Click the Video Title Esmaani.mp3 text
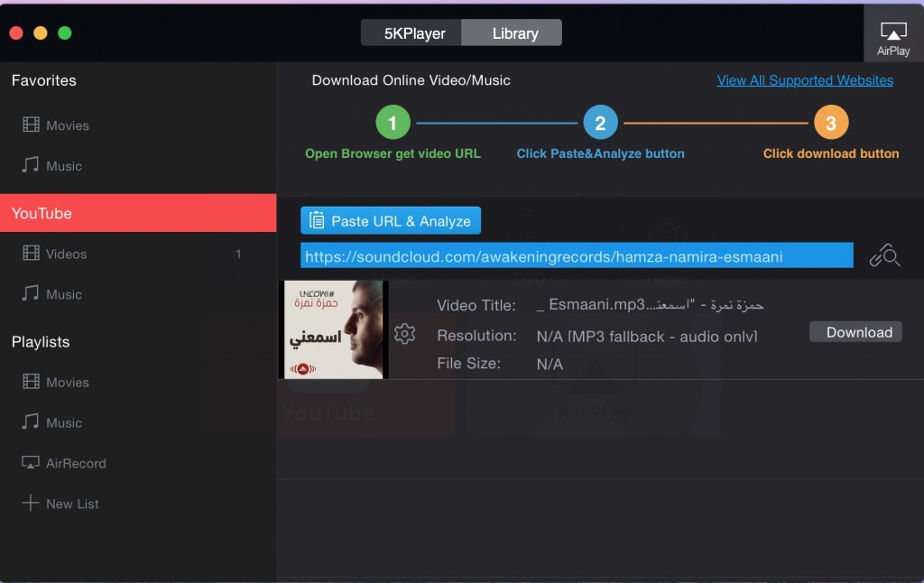This screenshot has width=924, height=583. (651, 305)
